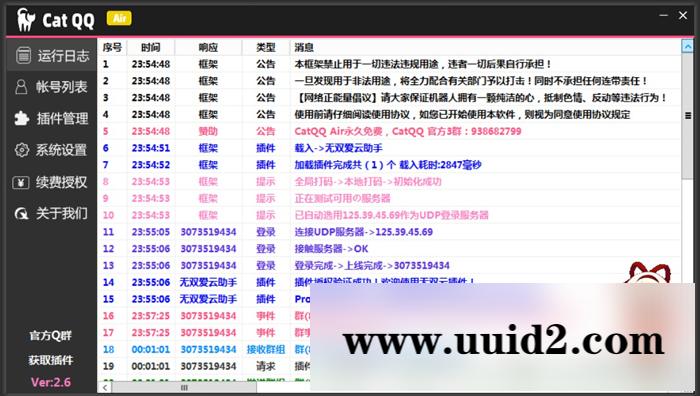Click the 类型 column header
Image resolution: width=700 pixels, height=396 pixels.
266,47
